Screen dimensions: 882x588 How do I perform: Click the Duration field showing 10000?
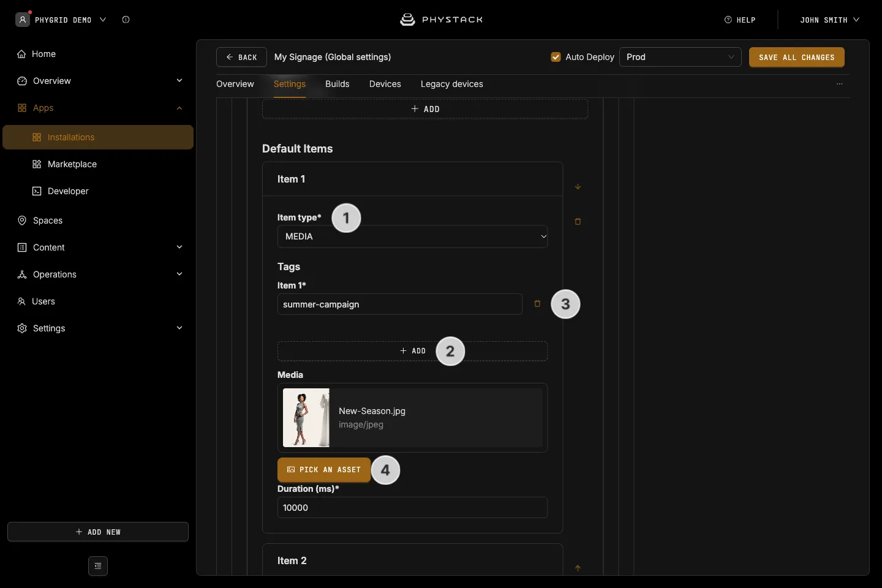click(412, 508)
